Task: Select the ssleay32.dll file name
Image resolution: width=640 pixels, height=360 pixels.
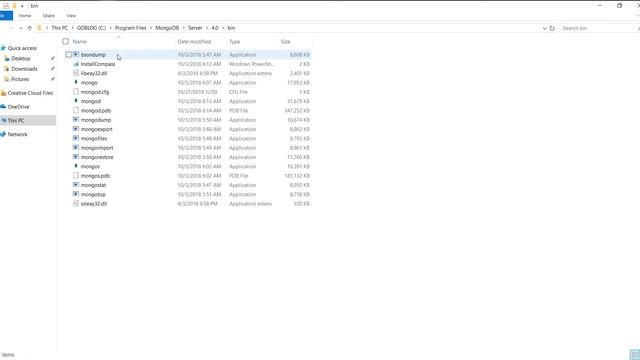Action: coord(94,204)
